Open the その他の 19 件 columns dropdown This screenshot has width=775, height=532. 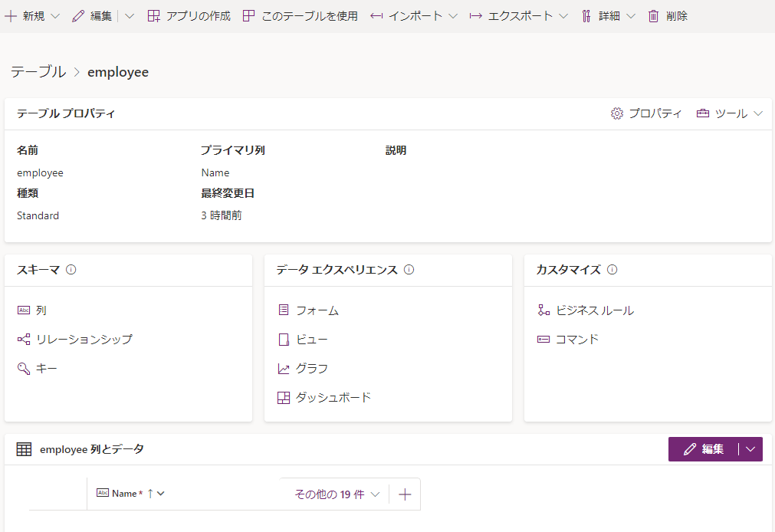(337, 494)
